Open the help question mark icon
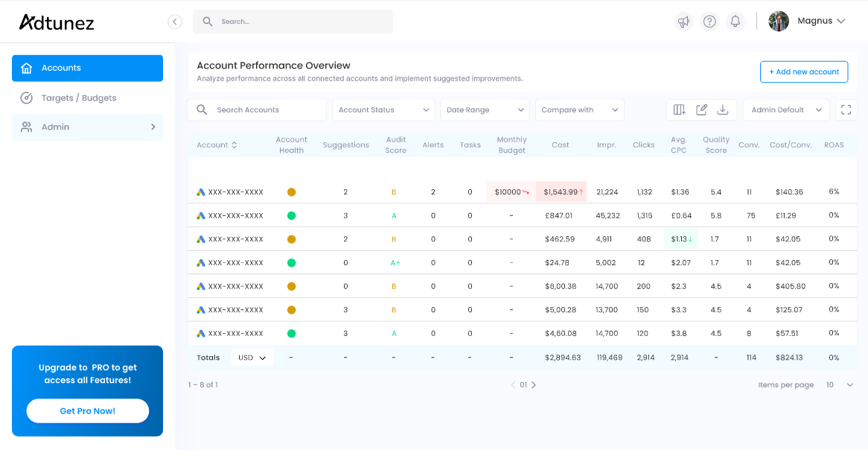This screenshot has width=868, height=450. click(709, 22)
